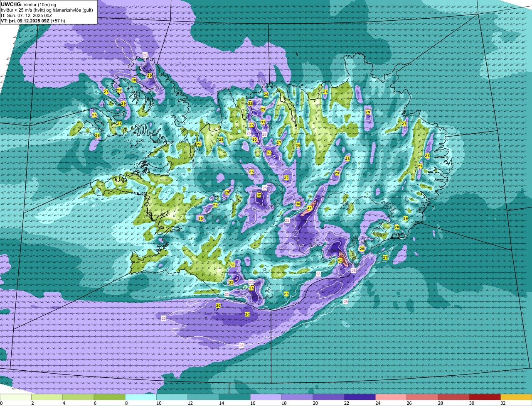Click the yellow '40' peak gust label
Viewport: 532px width, 406px height.
tap(254, 139)
